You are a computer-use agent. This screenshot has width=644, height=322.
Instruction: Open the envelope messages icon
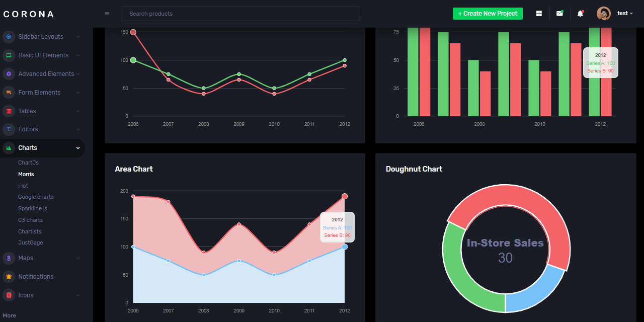559,14
